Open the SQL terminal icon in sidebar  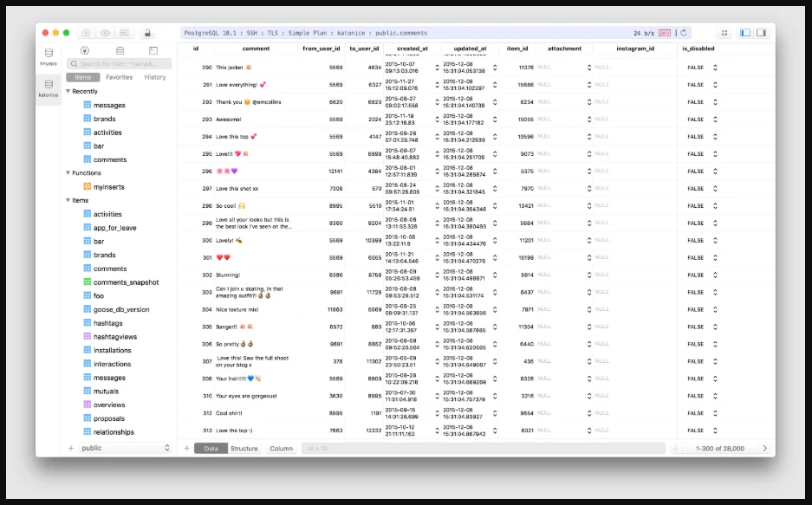tap(153, 50)
